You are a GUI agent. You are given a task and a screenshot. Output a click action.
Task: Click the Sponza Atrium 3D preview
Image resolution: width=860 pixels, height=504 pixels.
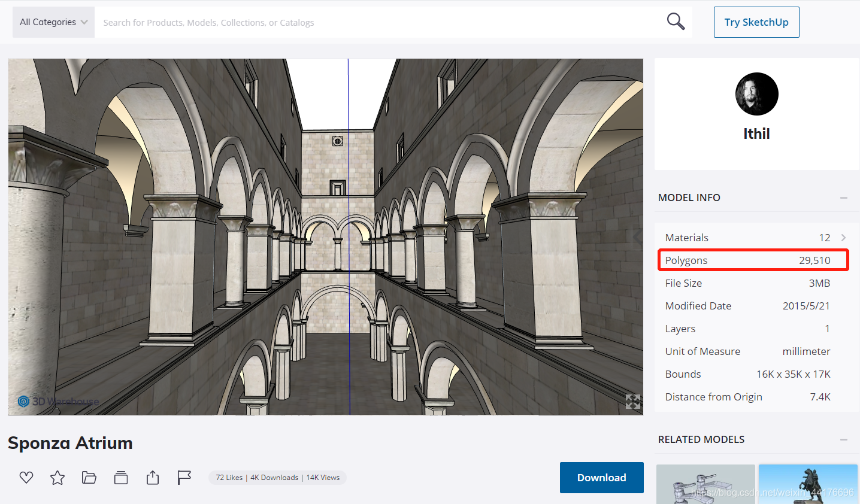[326, 236]
